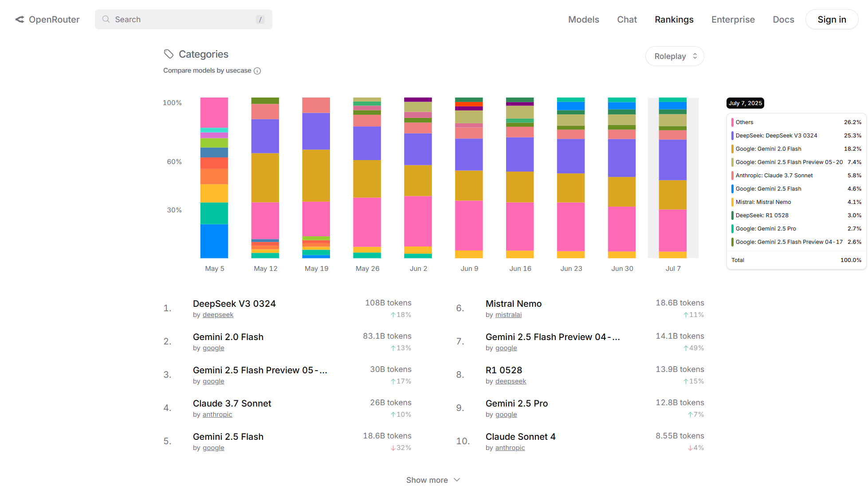Click the highlighted Jul 7 chart bar
This screenshot has height=489, width=868.
(673, 178)
